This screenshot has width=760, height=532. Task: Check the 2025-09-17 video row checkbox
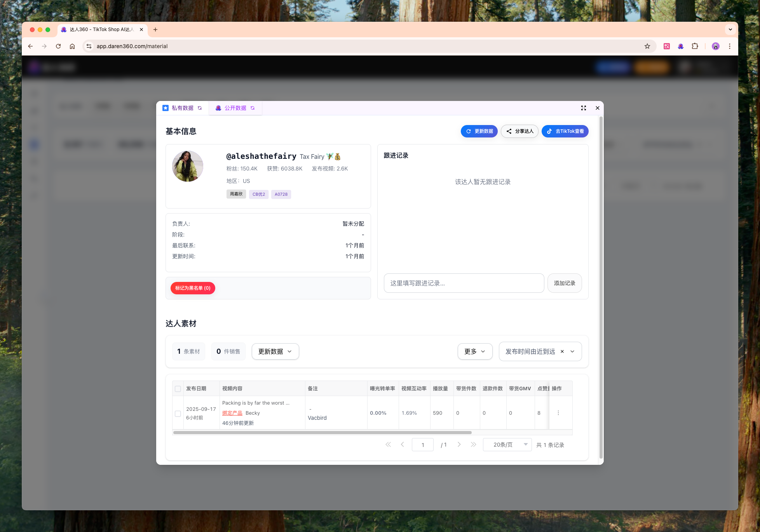[x=178, y=414]
